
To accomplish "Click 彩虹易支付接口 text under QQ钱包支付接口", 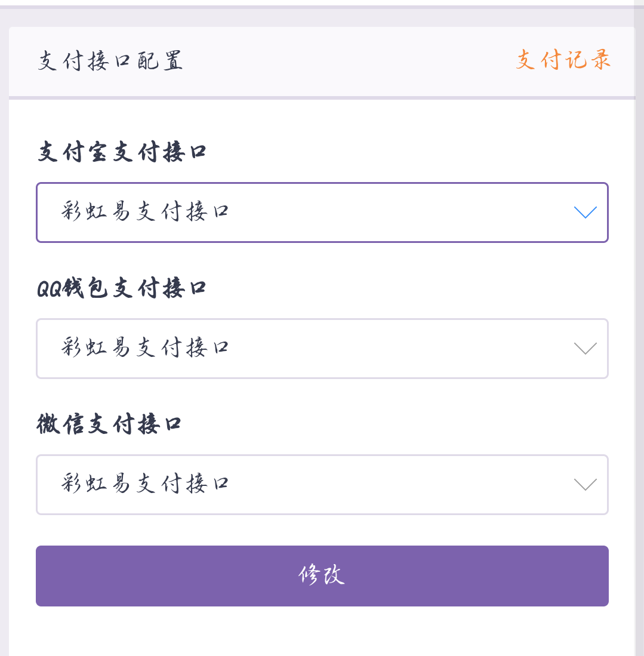I will pyautogui.click(x=145, y=348).
